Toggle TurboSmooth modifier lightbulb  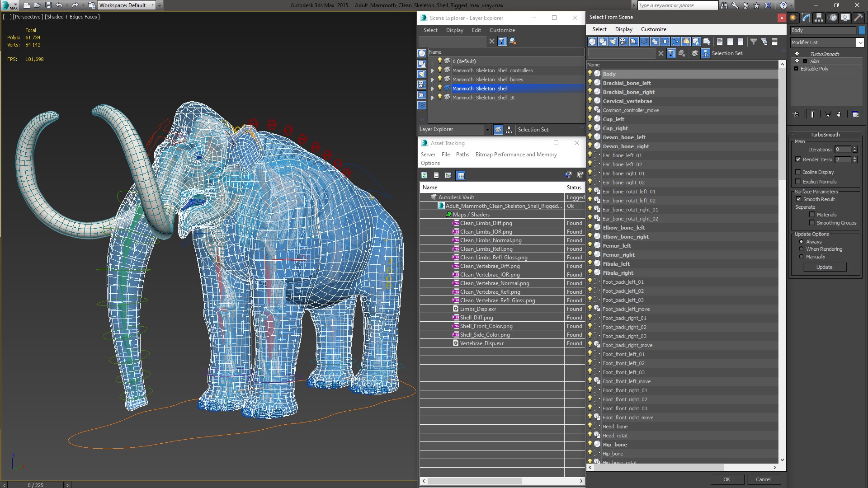pos(797,54)
